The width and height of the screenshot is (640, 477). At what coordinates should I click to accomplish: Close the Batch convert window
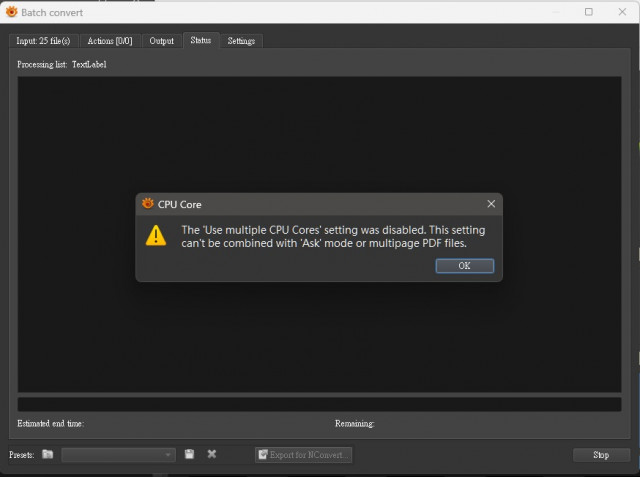pos(622,12)
